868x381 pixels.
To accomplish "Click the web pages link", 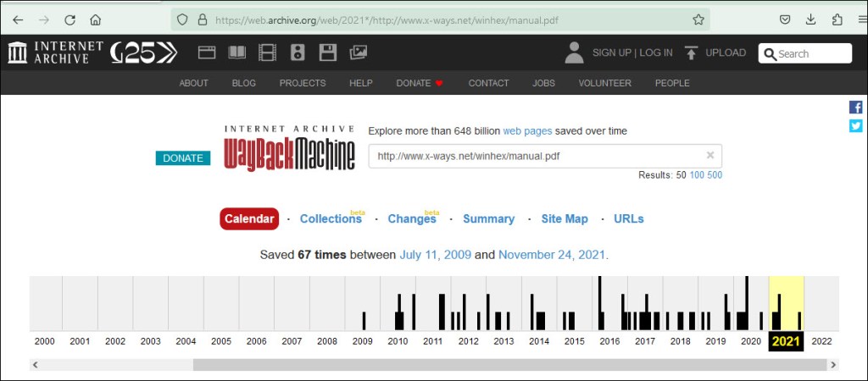I will [x=527, y=131].
